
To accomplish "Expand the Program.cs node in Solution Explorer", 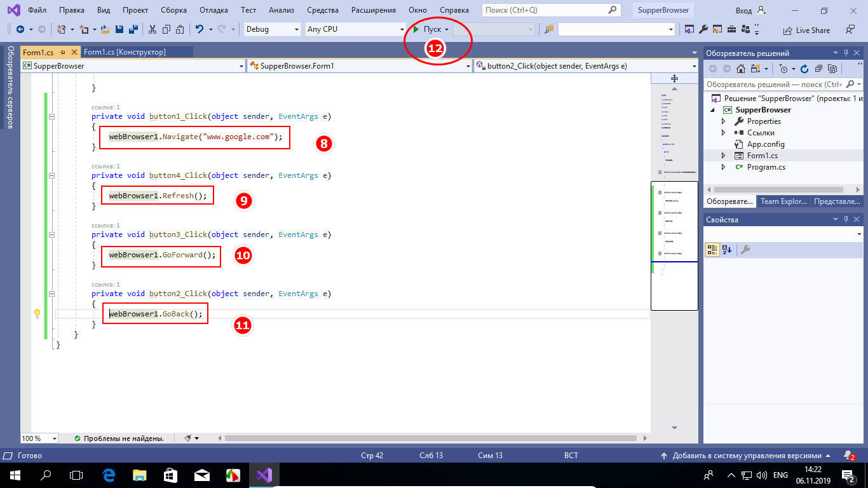I will 723,167.
